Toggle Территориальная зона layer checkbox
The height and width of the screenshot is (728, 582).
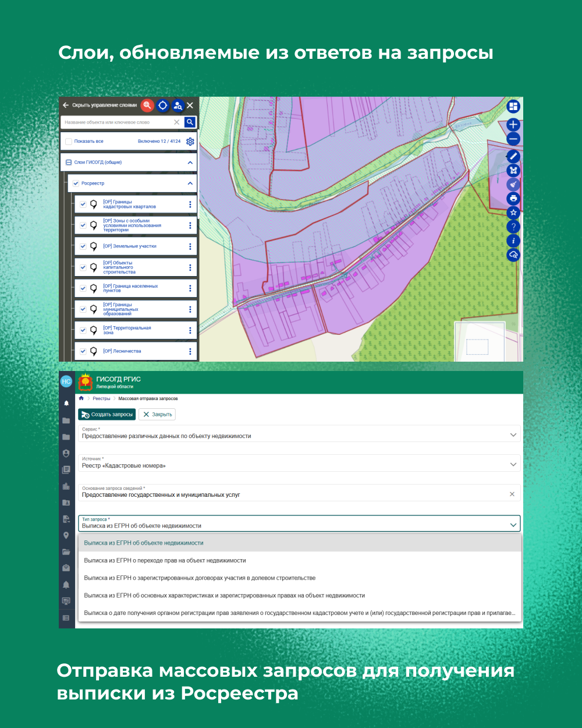(83, 330)
